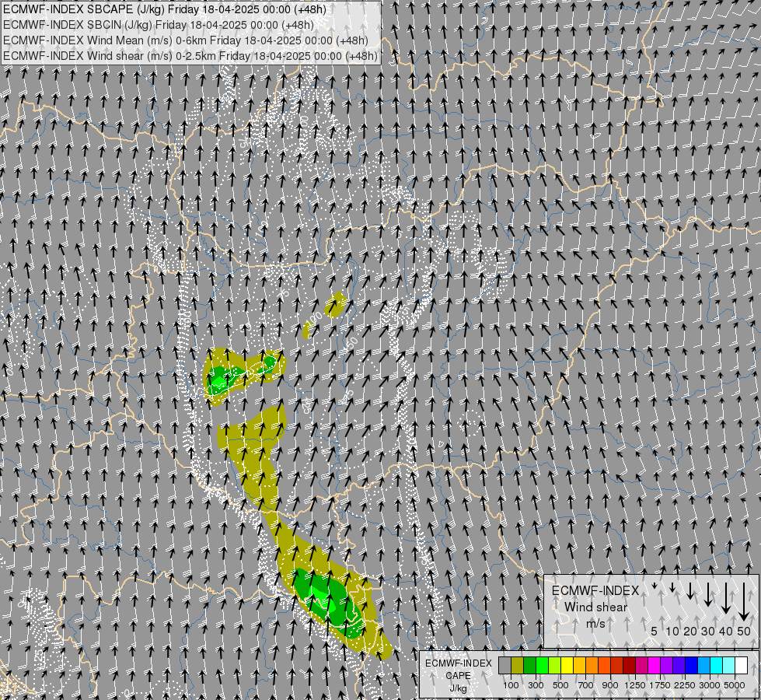Click the cyan swatch right of 3000 tick

[x=717, y=665]
